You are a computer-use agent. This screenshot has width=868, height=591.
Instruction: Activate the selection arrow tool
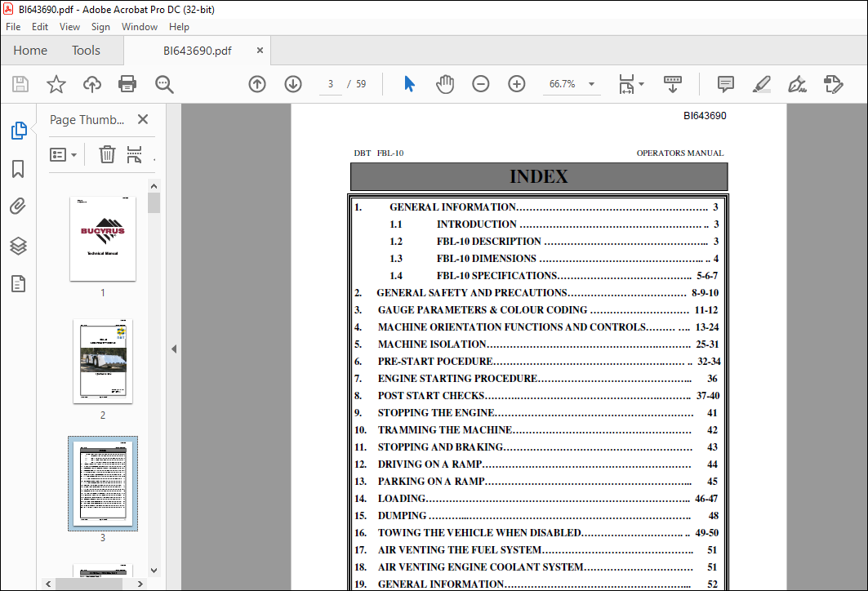(x=409, y=84)
